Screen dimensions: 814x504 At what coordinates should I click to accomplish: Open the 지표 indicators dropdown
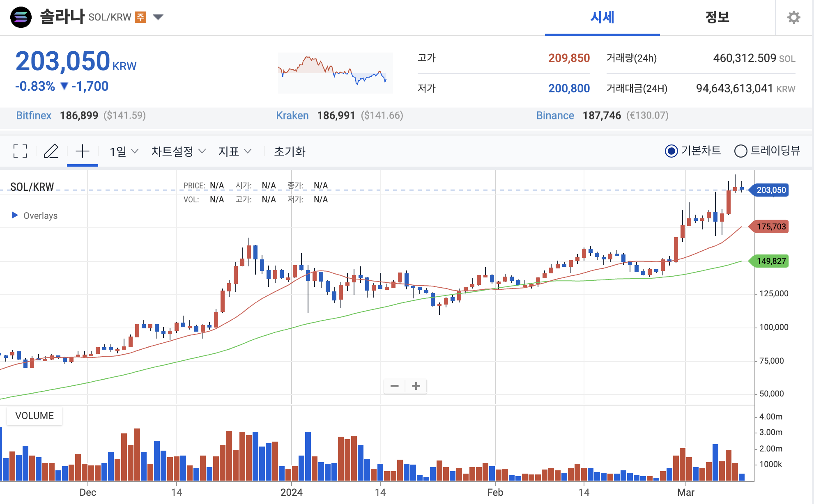click(x=235, y=151)
